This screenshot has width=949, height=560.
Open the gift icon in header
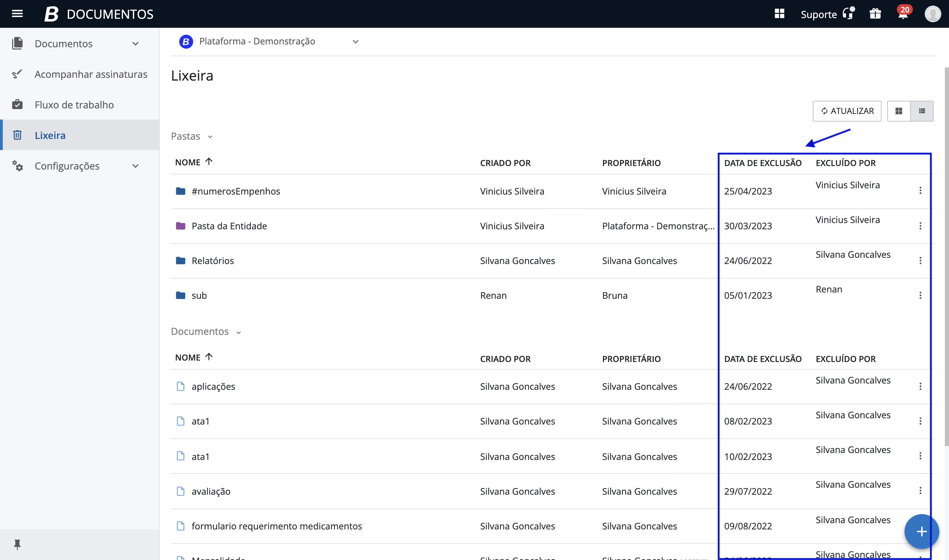875,14
